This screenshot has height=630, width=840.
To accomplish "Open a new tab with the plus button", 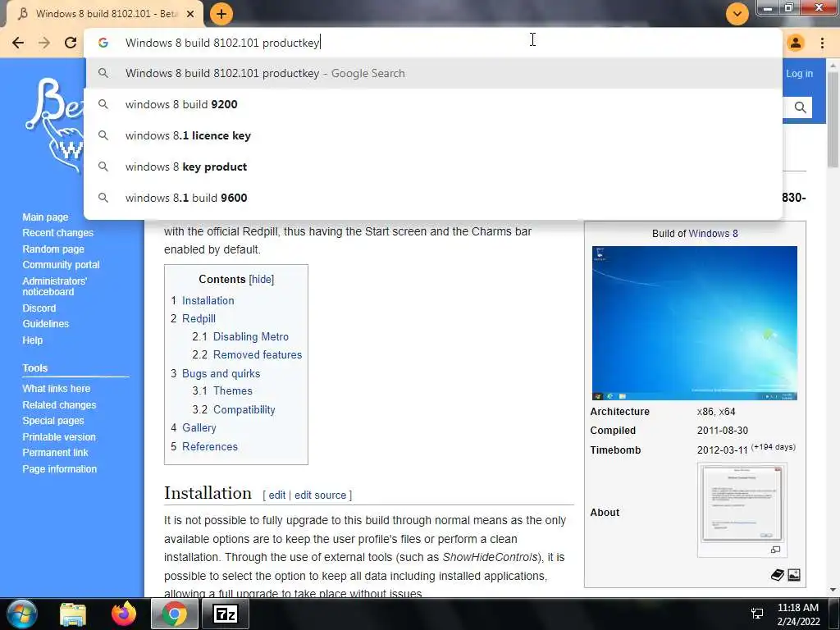I will [x=221, y=14].
